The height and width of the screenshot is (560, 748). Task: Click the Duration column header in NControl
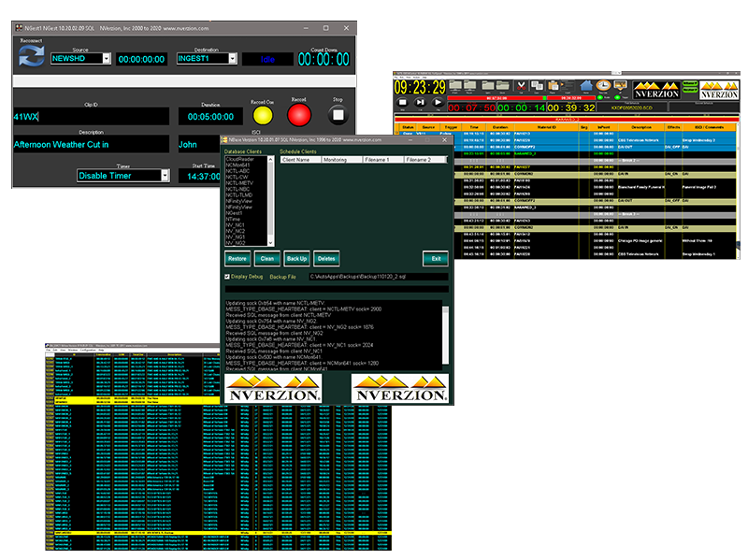click(500, 127)
